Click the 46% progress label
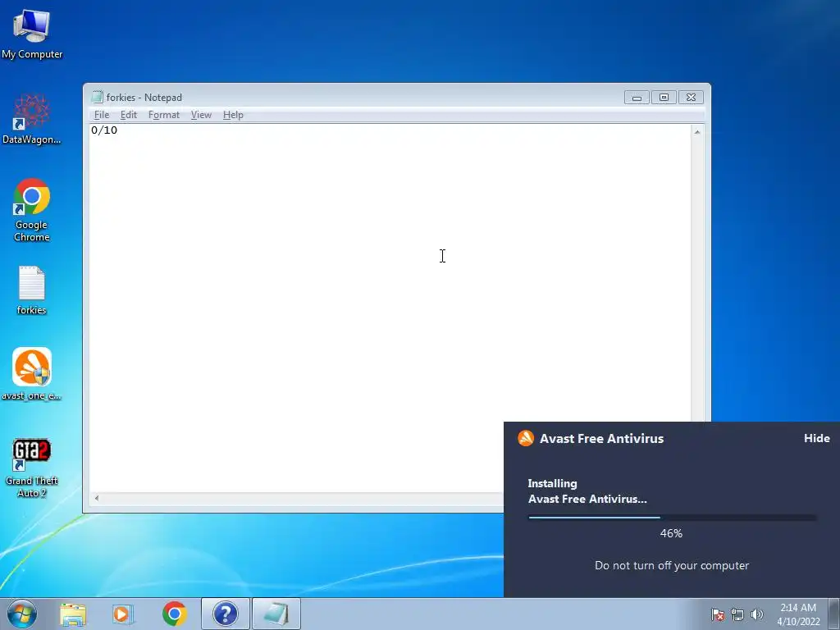This screenshot has width=840, height=630. (671, 533)
